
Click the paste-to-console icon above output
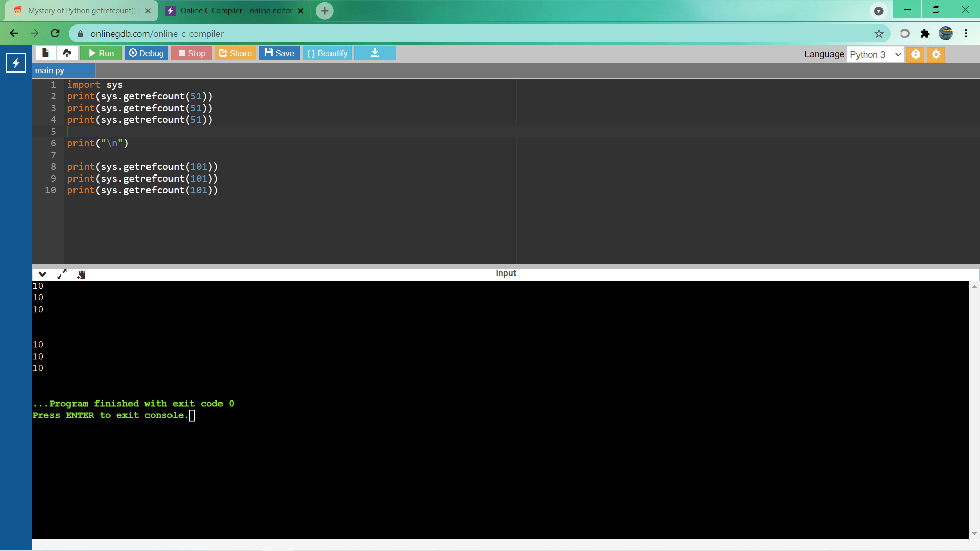coord(80,274)
